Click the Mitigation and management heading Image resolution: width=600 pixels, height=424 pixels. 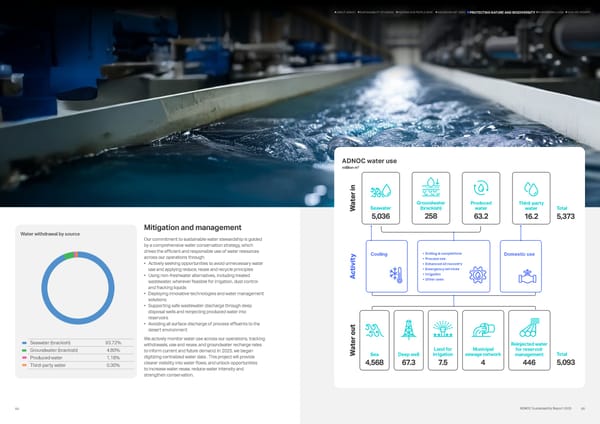(192, 227)
